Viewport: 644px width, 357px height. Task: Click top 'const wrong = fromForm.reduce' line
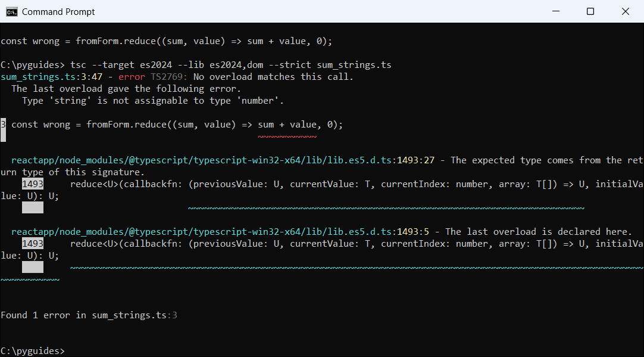tap(166, 41)
